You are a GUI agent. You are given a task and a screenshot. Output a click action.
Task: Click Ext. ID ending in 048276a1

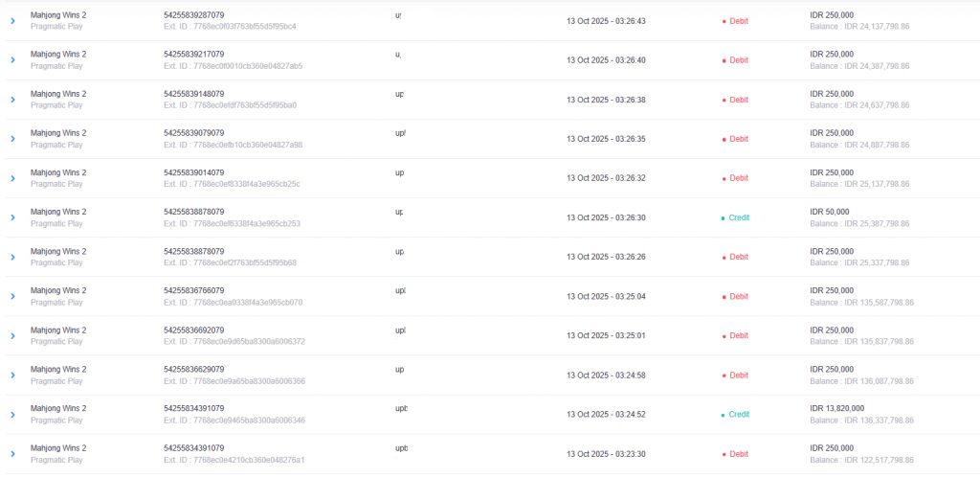click(x=234, y=460)
